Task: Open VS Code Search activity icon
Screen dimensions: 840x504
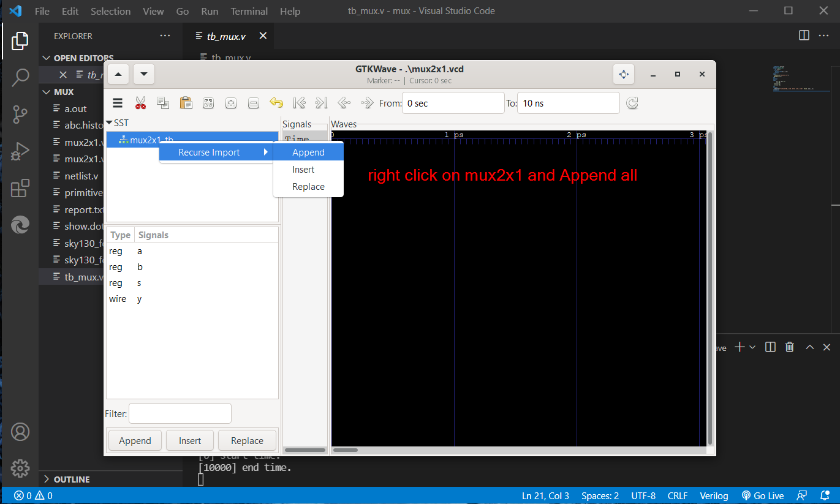Action: [x=20, y=77]
